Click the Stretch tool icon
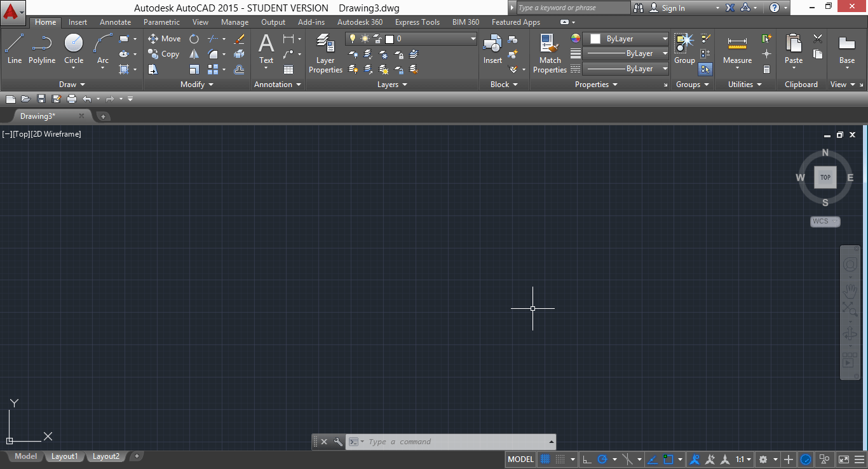 pos(153,69)
